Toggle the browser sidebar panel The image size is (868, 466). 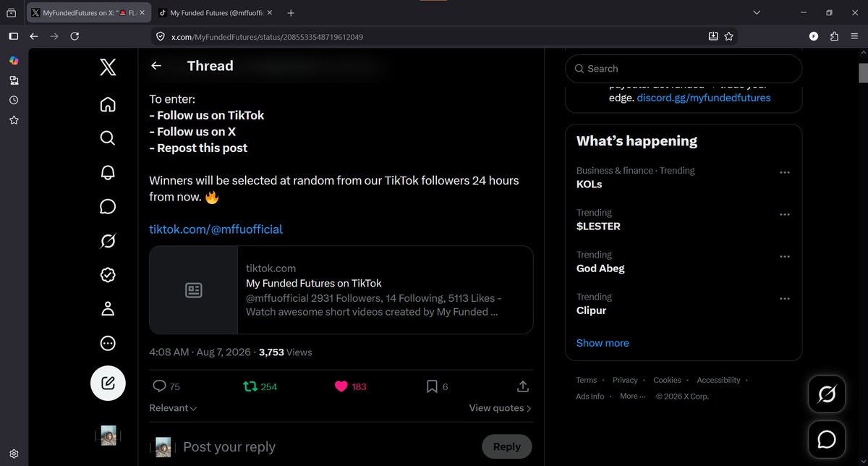pos(14,36)
